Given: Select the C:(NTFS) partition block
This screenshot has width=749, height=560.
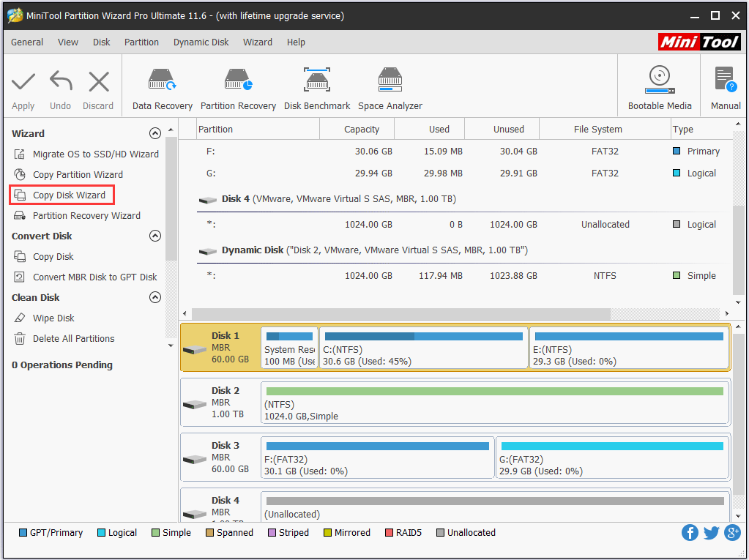Looking at the screenshot, I should [x=424, y=348].
